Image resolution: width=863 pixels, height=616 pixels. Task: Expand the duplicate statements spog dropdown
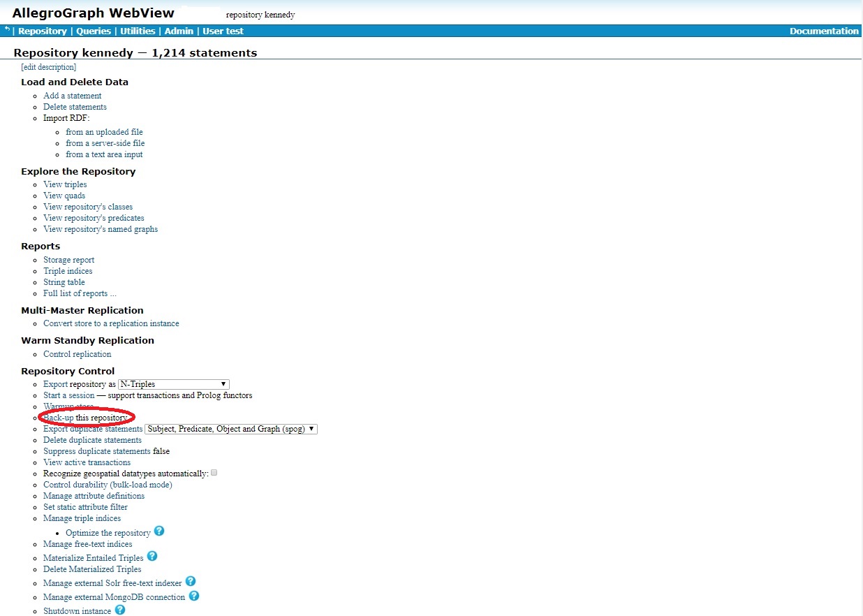tap(230, 429)
